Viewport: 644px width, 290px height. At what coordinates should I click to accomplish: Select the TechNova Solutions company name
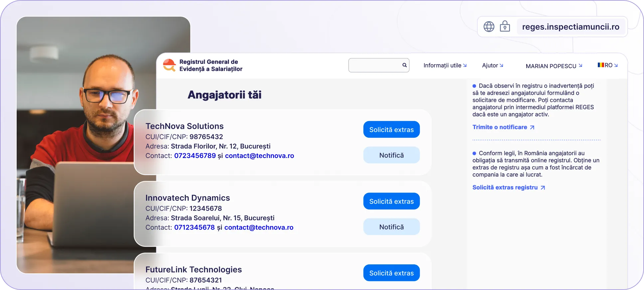[185, 126]
